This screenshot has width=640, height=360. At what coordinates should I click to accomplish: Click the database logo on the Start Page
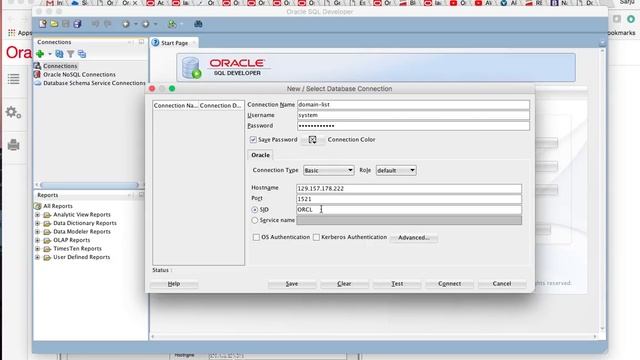point(191,68)
